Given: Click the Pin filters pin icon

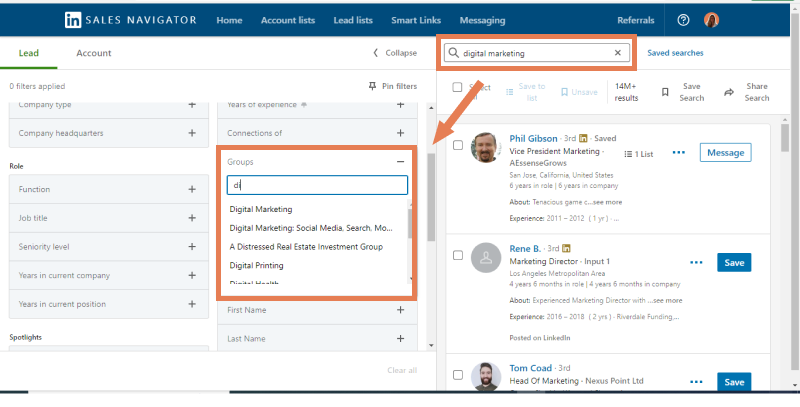Looking at the screenshot, I should [372, 86].
